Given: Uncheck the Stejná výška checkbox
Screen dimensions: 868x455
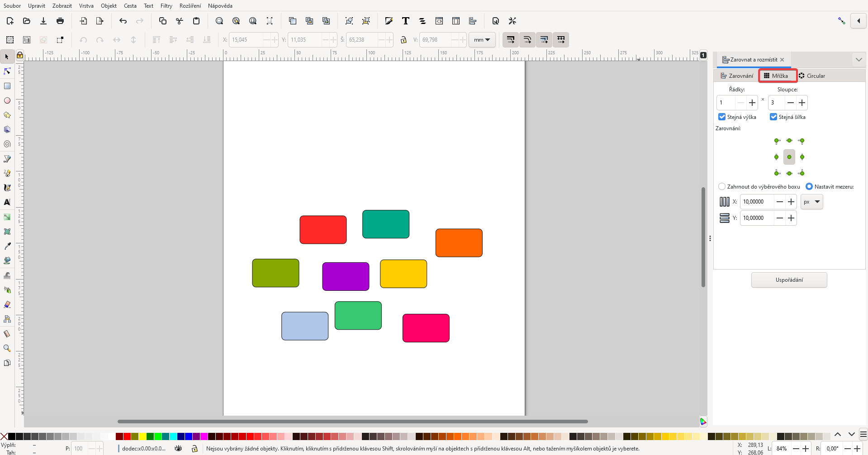Looking at the screenshot, I should pyautogui.click(x=722, y=117).
